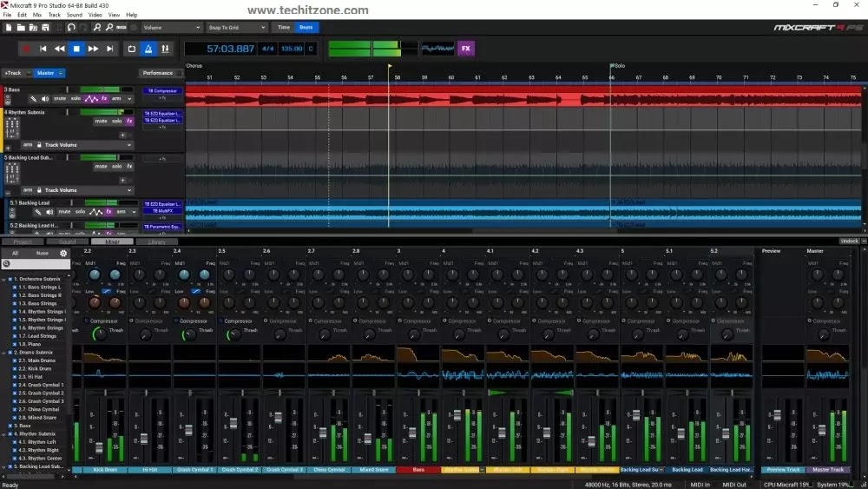Image resolution: width=868 pixels, height=489 pixels.
Task: Click Master channel volume fader
Action: (821, 430)
